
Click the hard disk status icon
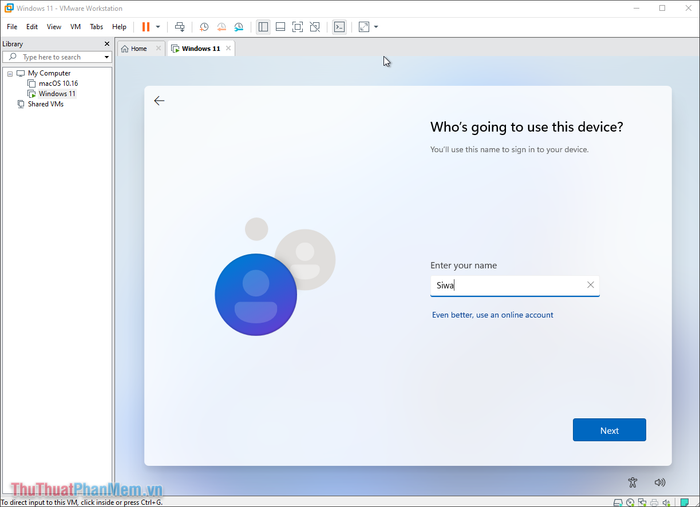618,503
